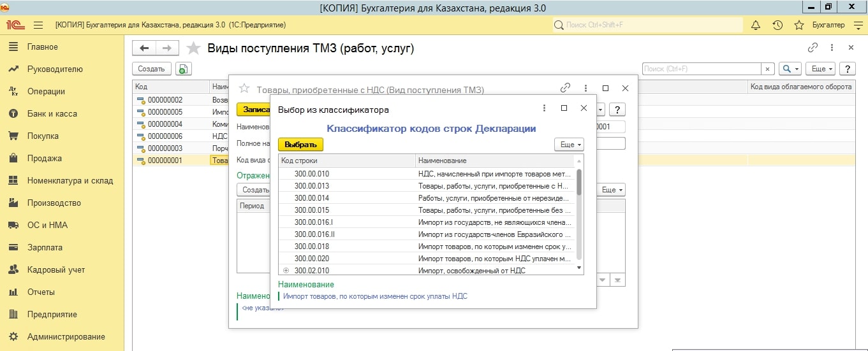Screen dimensions: 868x351
Task: Click the back navigation arrow
Action: tap(144, 48)
